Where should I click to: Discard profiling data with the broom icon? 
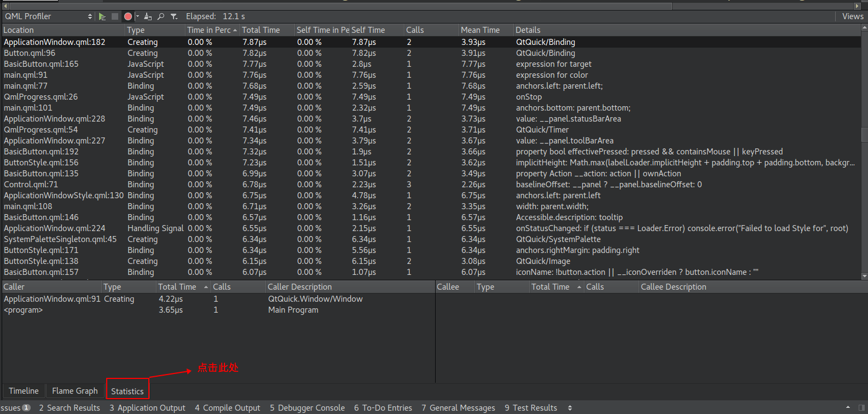pyautogui.click(x=148, y=16)
